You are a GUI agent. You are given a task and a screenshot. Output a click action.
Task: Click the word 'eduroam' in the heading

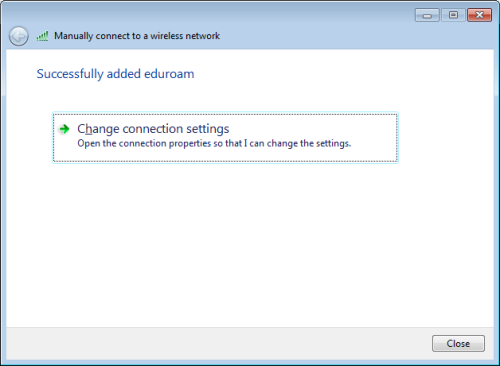[169, 74]
